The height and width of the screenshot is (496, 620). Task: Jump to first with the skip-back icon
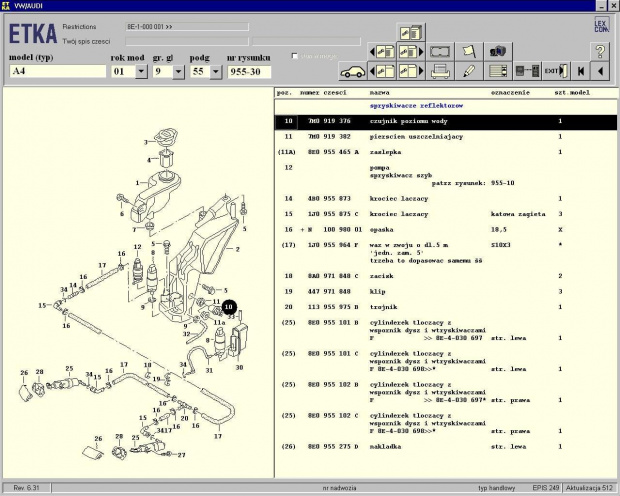pos(580,71)
